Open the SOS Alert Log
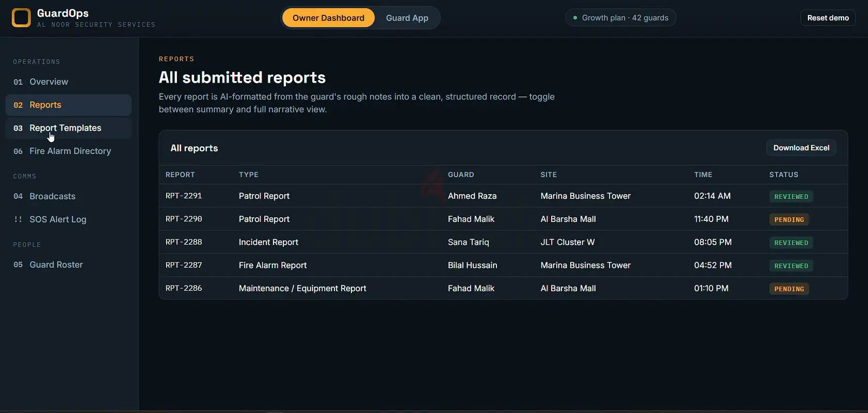The height and width of the screenshot is (413, 868). tap(69, 219)
